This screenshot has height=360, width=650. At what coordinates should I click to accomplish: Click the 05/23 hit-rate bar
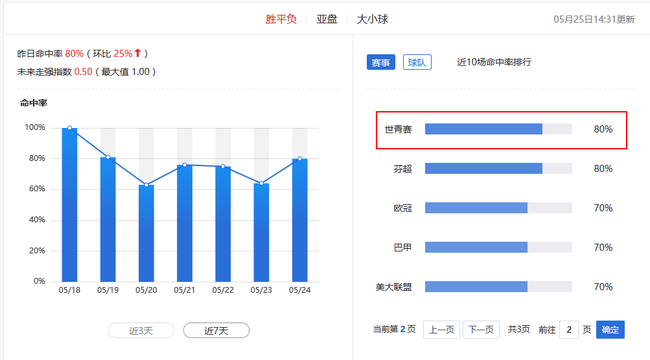point(261,232)
